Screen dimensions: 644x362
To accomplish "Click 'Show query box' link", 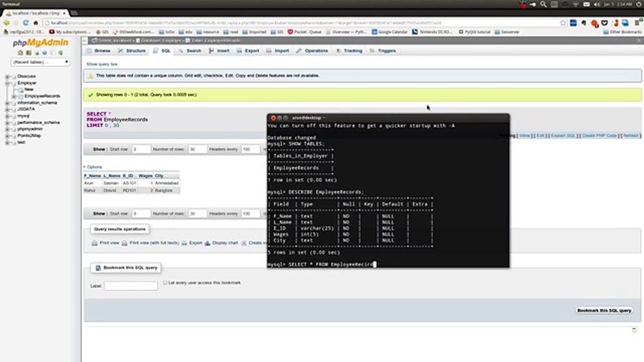I will [102, 64].
